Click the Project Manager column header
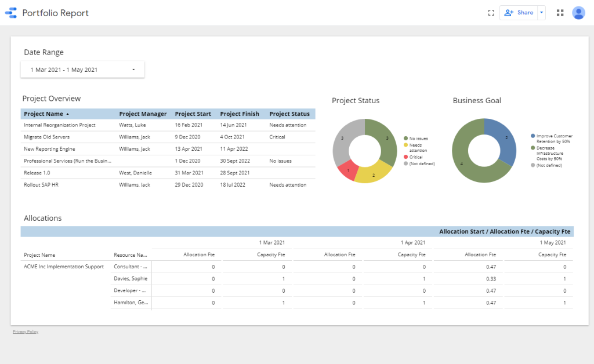594x364 pixels. [143, 114]
